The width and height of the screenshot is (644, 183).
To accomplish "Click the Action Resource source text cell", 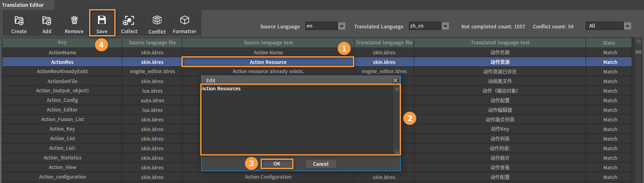I will (x=268, y=62).
